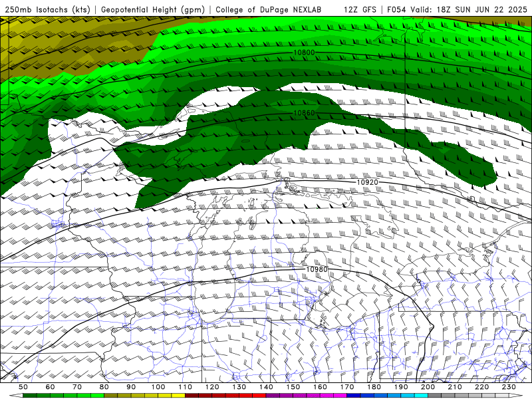Click the 'Geopotential Height (gpm)' title text
The image size is (532, 399).
click(153, 9)
